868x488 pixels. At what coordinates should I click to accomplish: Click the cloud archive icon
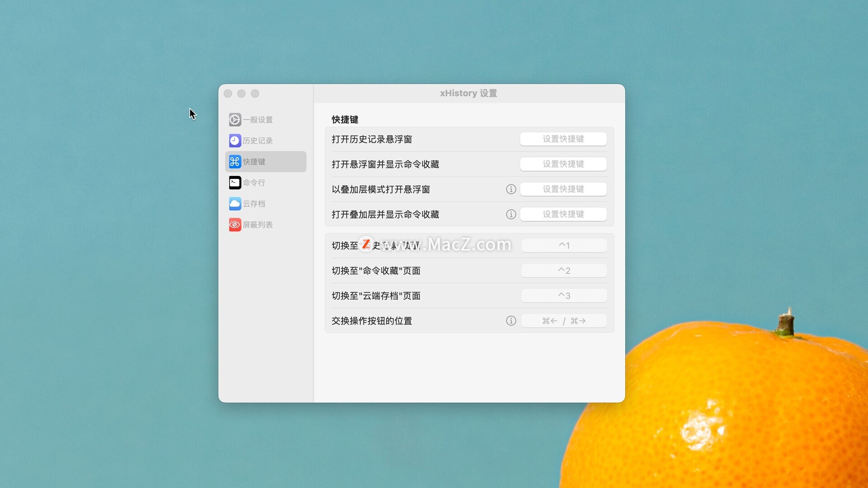click(235, 204)
